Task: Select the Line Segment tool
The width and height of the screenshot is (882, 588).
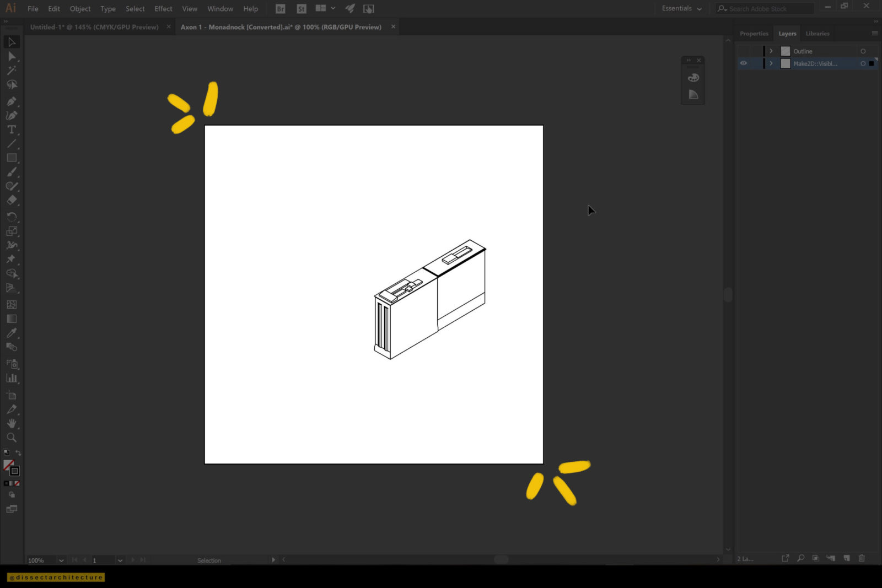Action: click(12, 144)
